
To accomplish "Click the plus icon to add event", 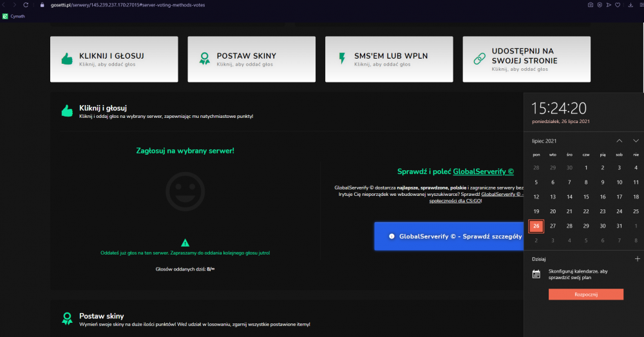I will coord(637,259).
